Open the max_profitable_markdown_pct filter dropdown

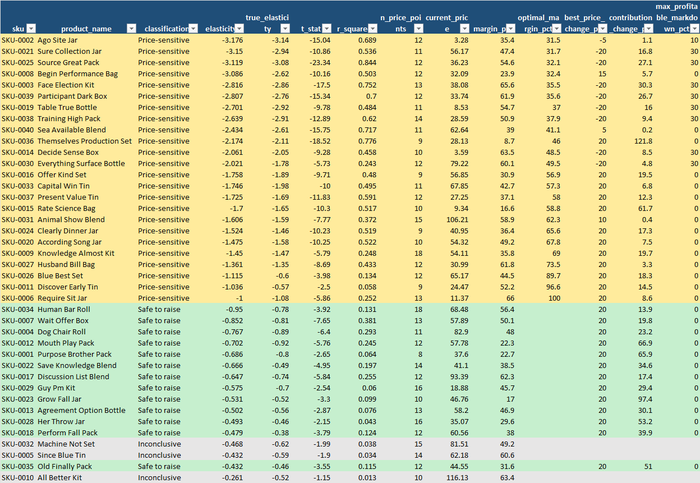pyautogui.click(x=695, y=29)
